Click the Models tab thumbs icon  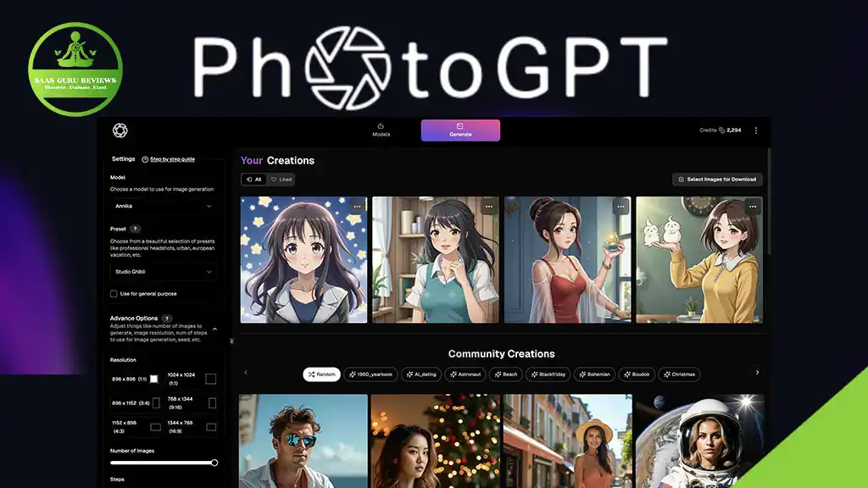381,126
